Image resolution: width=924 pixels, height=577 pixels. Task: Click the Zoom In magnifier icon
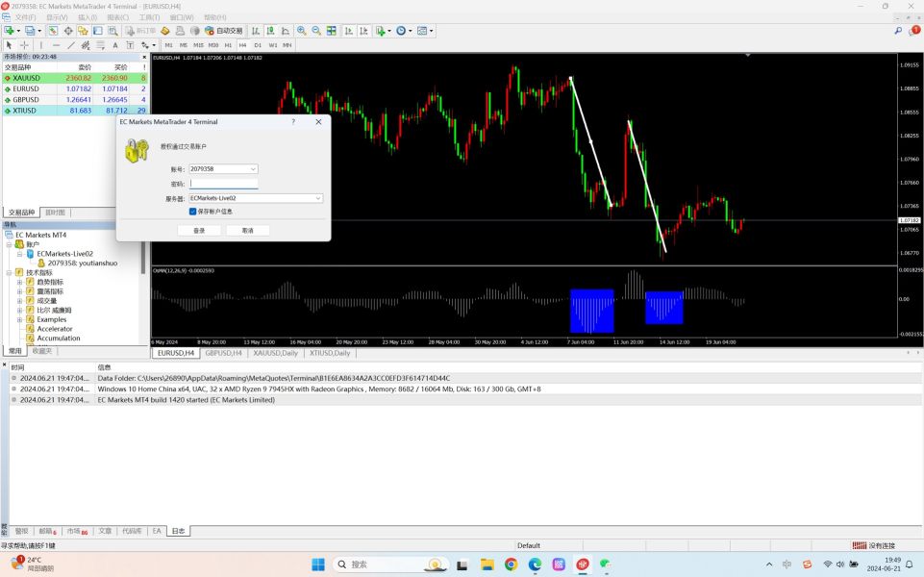click(x=302, y=31)
